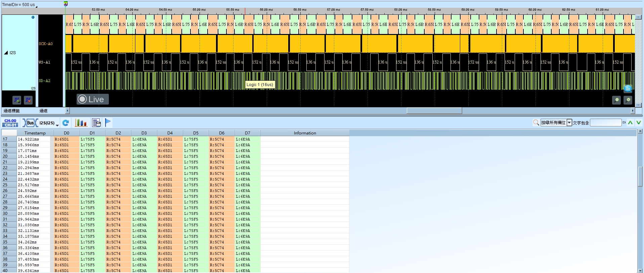Viewport: 644px width, 273px height.
Task: Refresh the bus decode table
Action: coord(66,123)
